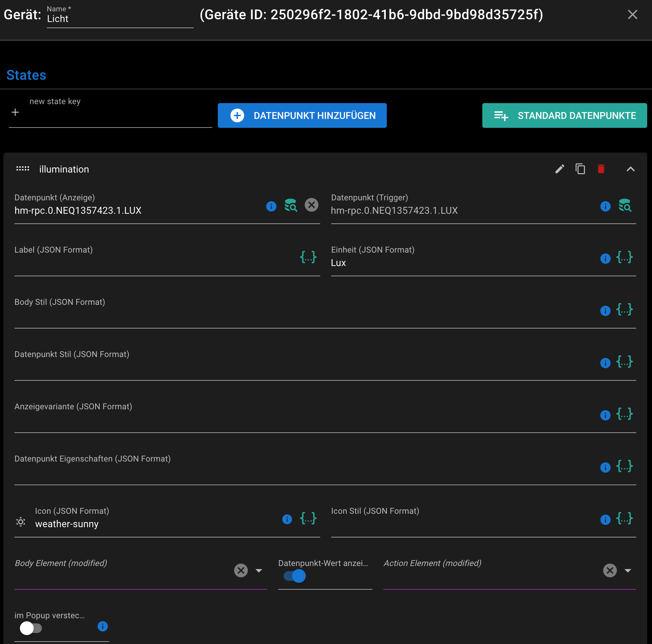Browse object for Datenpunkt (Anzeige)

291,205
